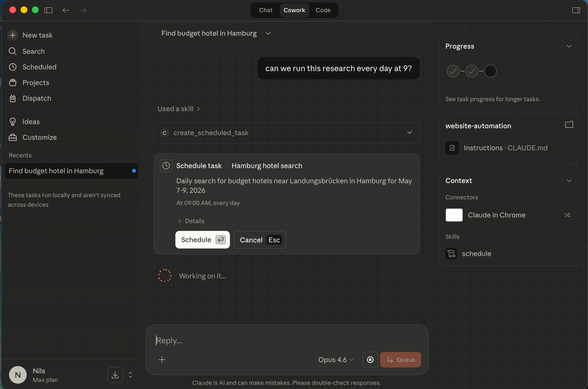Open Ideas in the sidebar
This screenshot has height=389, width=588.
pos(31,122)
